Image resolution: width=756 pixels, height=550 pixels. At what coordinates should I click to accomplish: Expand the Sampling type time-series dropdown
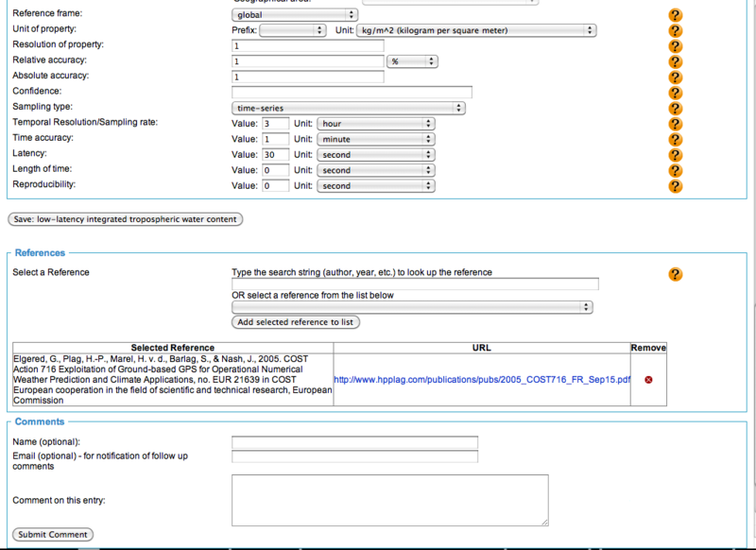click(348, 109)
